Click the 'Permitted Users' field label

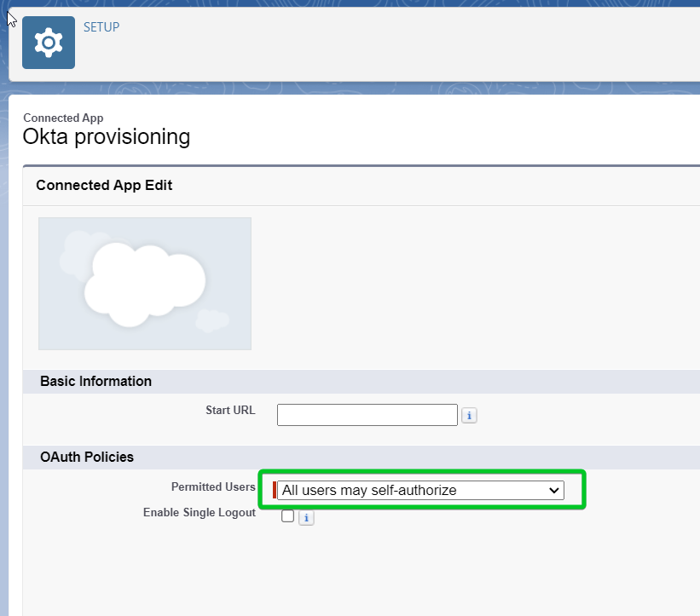point(213,486)
